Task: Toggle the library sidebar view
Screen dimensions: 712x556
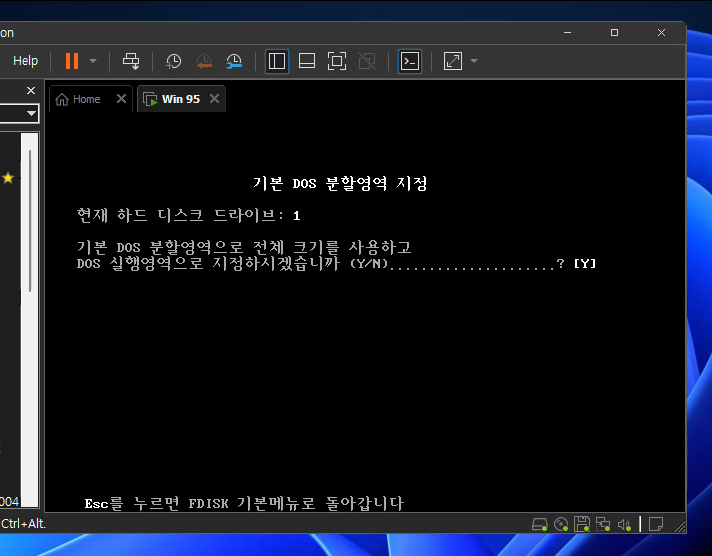Action: 277,61
